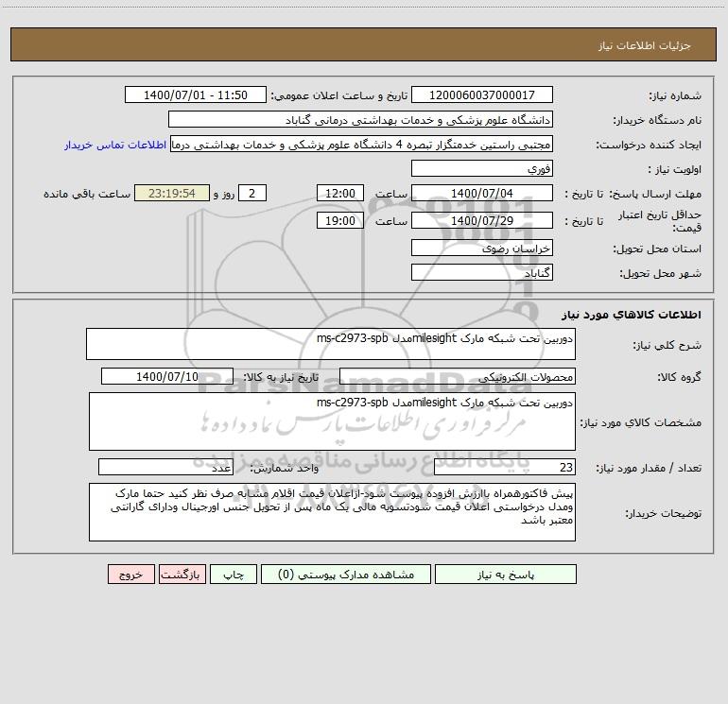This screenshot has height=704, width=728.
Task: Open 'اطلاعات تماس خریدار' link
Action: click(x=115, y=145)
